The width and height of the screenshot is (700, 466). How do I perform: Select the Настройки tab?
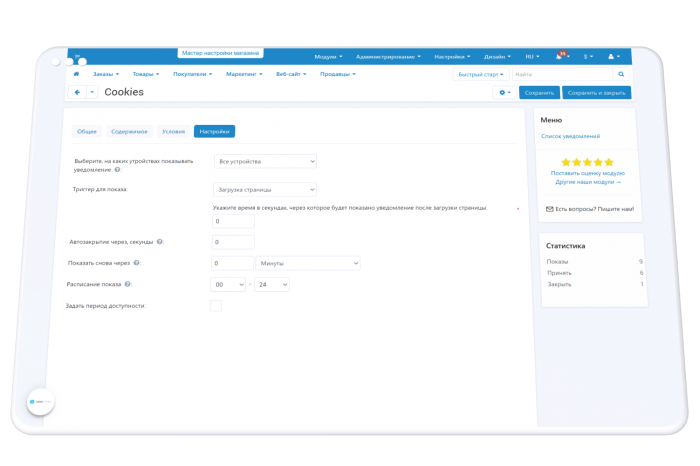coord(214,131)
